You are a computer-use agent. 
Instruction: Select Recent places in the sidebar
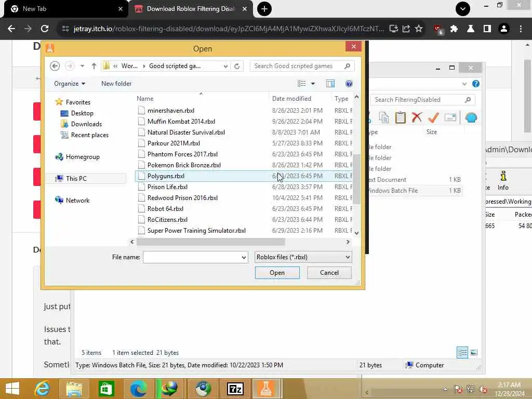coord(89,135)
